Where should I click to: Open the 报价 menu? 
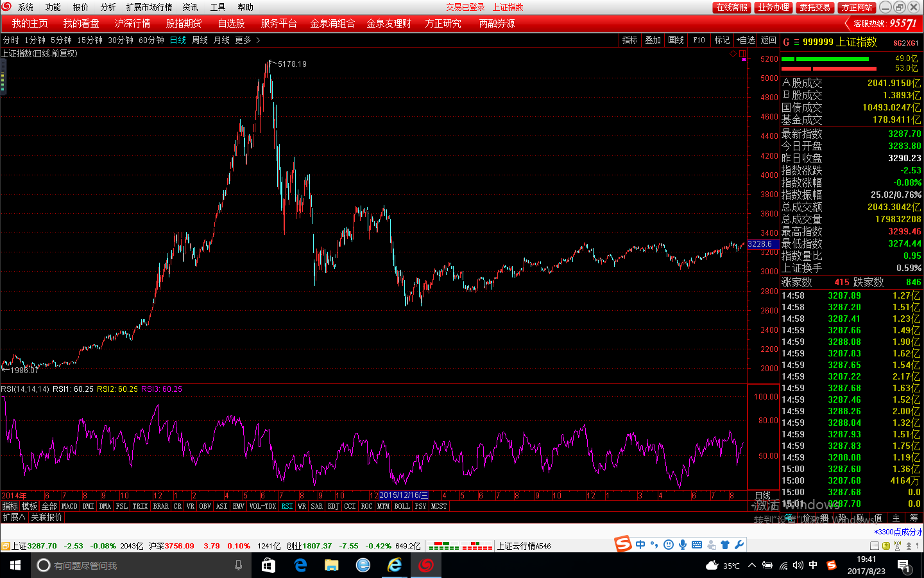tap(81, 7)
